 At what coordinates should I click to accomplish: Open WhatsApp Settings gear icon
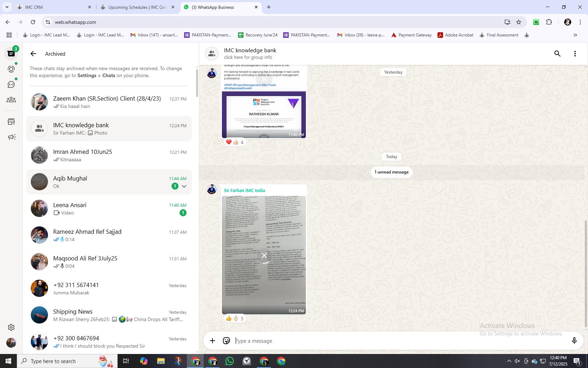11,327
